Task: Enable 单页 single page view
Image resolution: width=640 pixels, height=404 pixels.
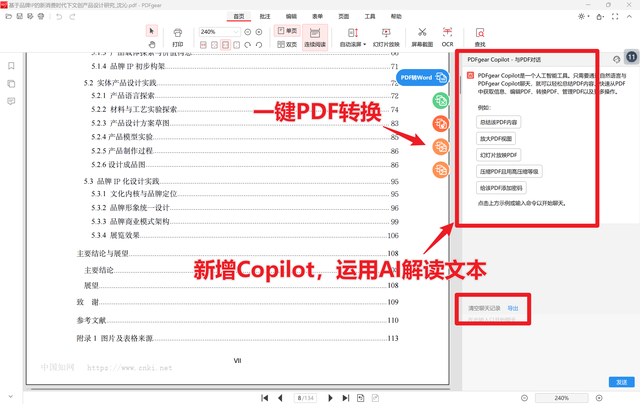Action: 287,31
